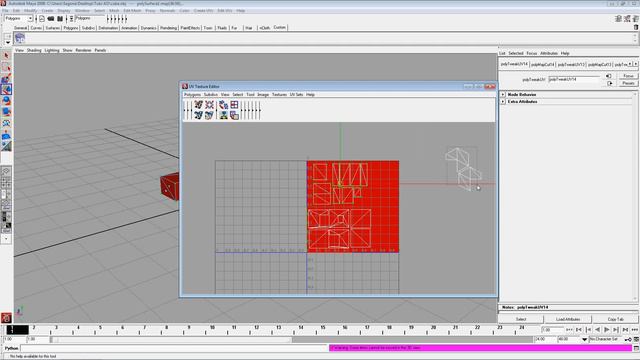This screenshot has height=360, width=640.
Task: Click play backwards button
Action: [x=598, y=329]
